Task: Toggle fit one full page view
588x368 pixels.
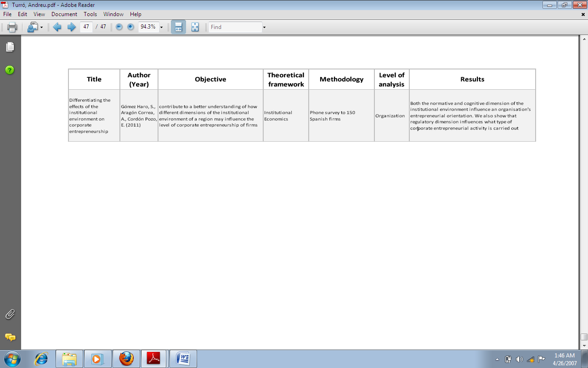Action: pyautogui.click(x=195, y=27)
